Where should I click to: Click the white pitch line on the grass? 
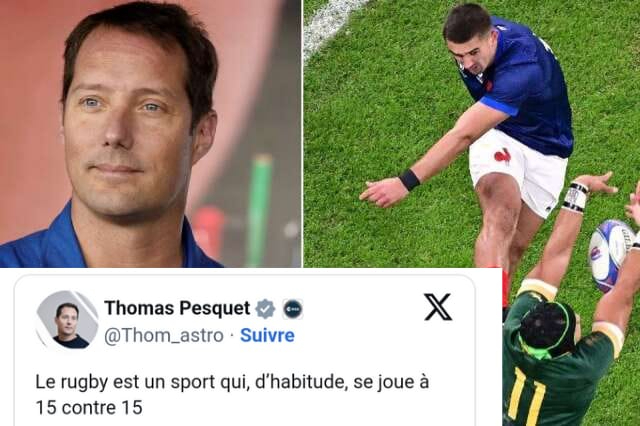(x=329, y=24)
